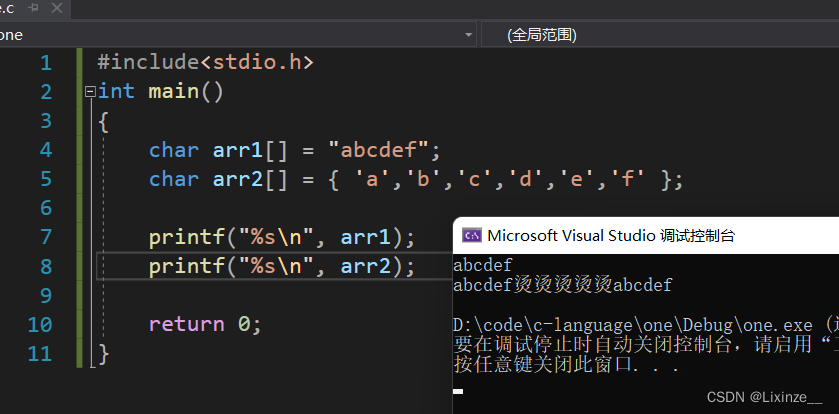Click line number 10 in the gutter

(40, 325)
